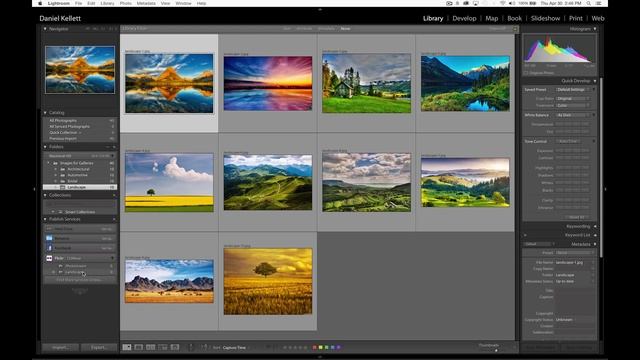Image resolution: width=640 pixels, height=360 pixels.
Task: Click the Apple menu icon
Action: pos(40,3)
